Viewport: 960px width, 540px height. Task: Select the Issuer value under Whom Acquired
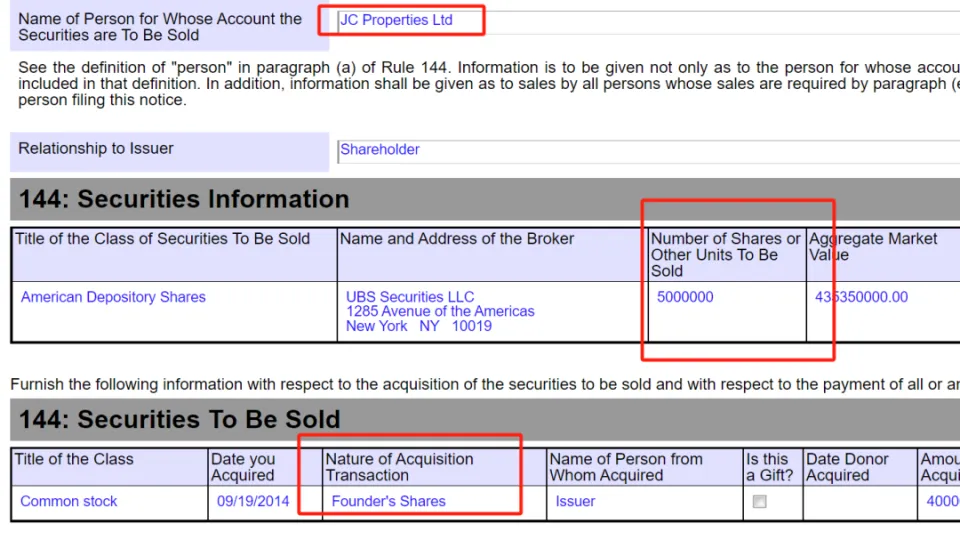pyautogui.click(x=575, y=501)
